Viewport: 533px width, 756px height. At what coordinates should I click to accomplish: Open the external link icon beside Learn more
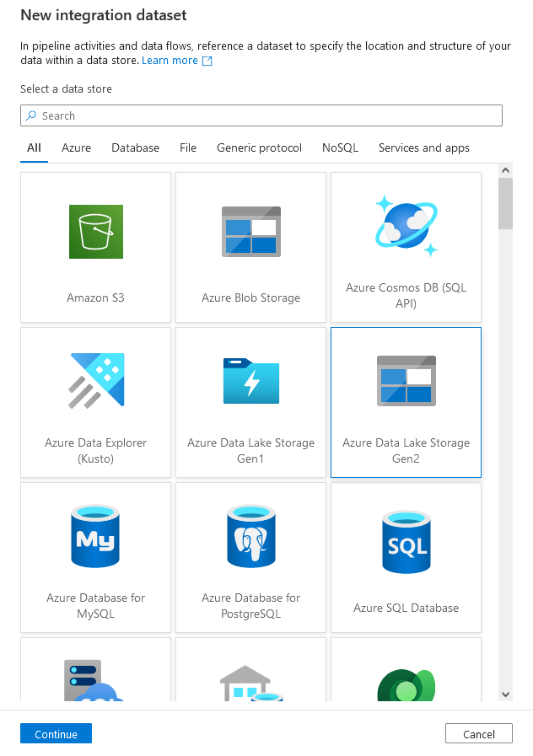pyautogui.click(x=207, y=61)
